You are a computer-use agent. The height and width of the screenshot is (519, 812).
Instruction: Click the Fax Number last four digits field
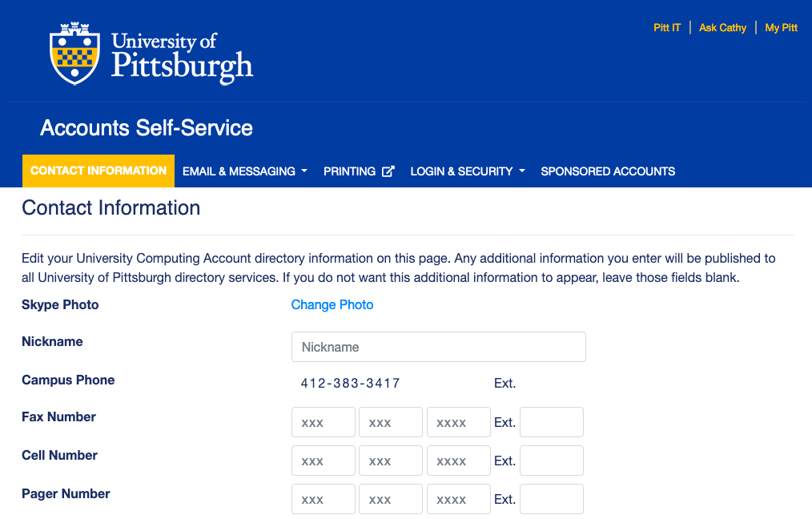pyautogui.click(x=458, y=422)
